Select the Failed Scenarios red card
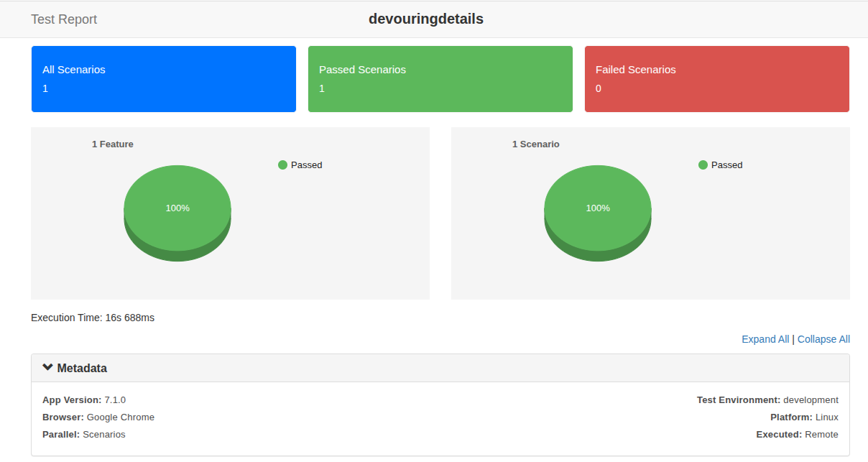The height and width of the screenshot is (462, 868). tap(717, 79)
